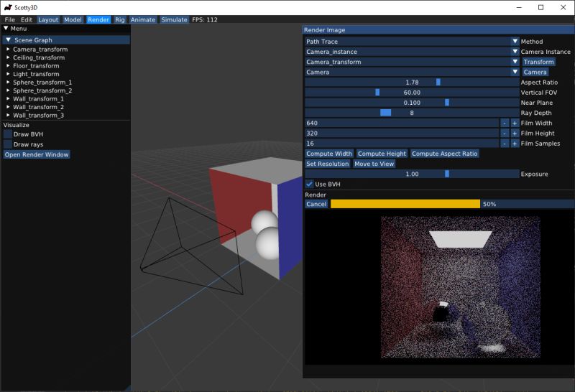575x392 pixels.
Task: Increase Film Height with plus button
Action: (515, 134)
